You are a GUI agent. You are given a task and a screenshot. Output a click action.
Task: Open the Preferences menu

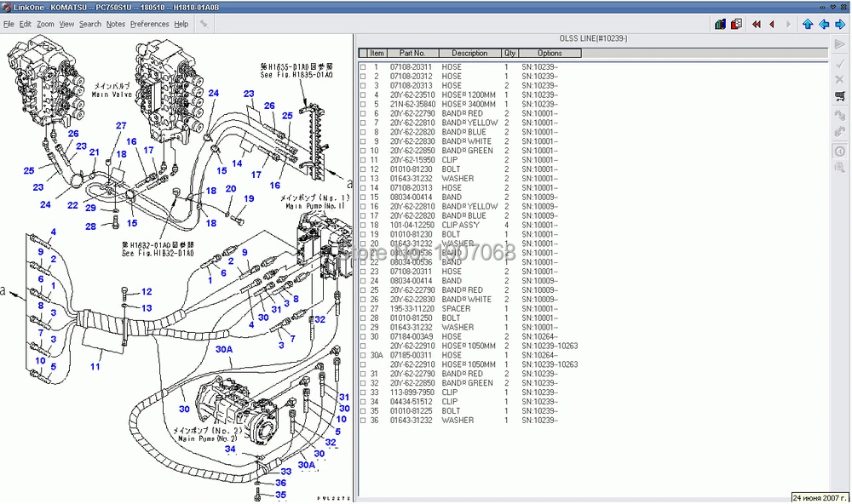[x=149, y=24]
